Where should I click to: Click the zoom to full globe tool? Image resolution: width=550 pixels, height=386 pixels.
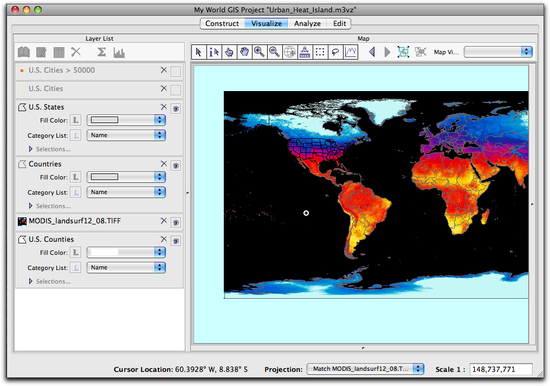(x=290, y=52)
